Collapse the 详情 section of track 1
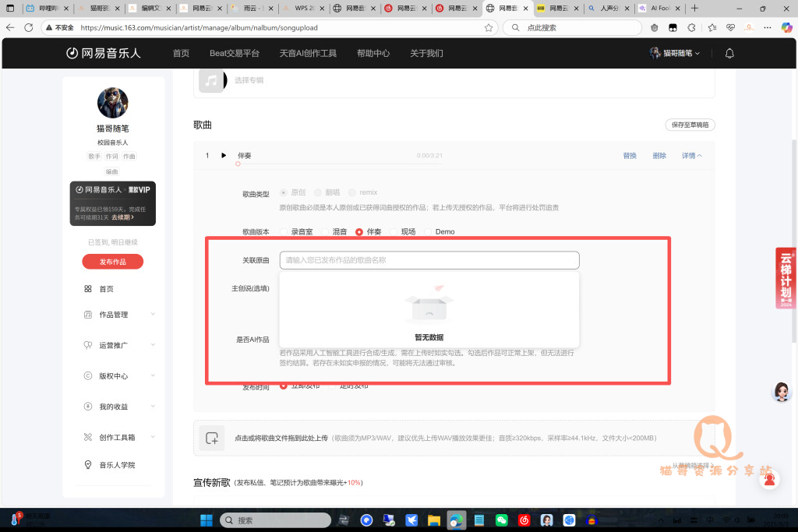 (x=692, y=156)
